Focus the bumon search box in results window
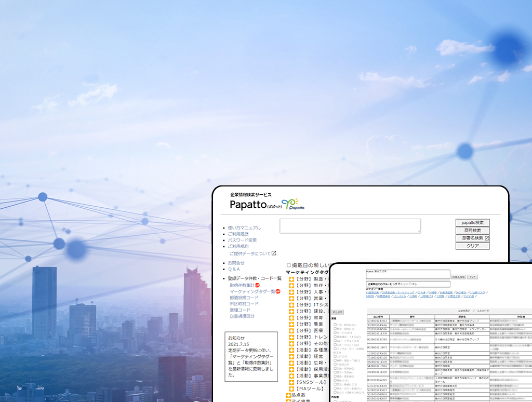This screenshot has width=532, height=402. click(408, 274)
